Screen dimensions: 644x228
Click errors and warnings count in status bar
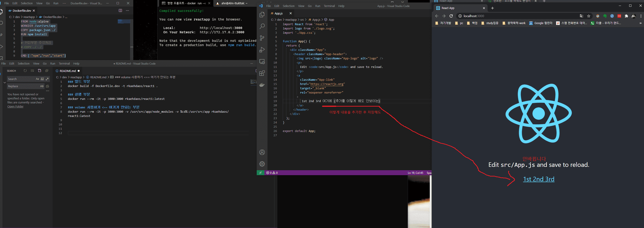(272, 173)
